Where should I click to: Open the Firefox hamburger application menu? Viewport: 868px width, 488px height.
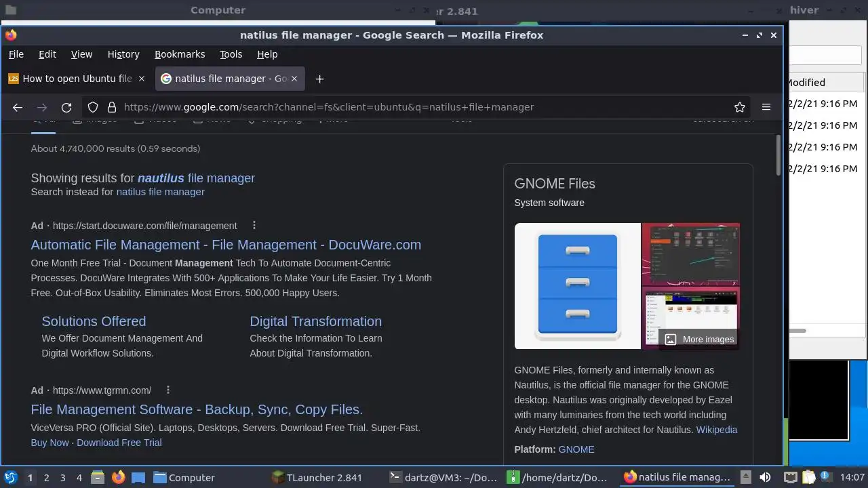click(x=766, y=107)
